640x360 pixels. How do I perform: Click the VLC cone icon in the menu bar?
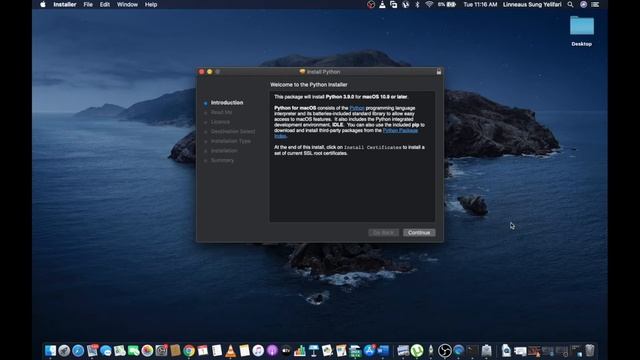[x=382, y=4]
